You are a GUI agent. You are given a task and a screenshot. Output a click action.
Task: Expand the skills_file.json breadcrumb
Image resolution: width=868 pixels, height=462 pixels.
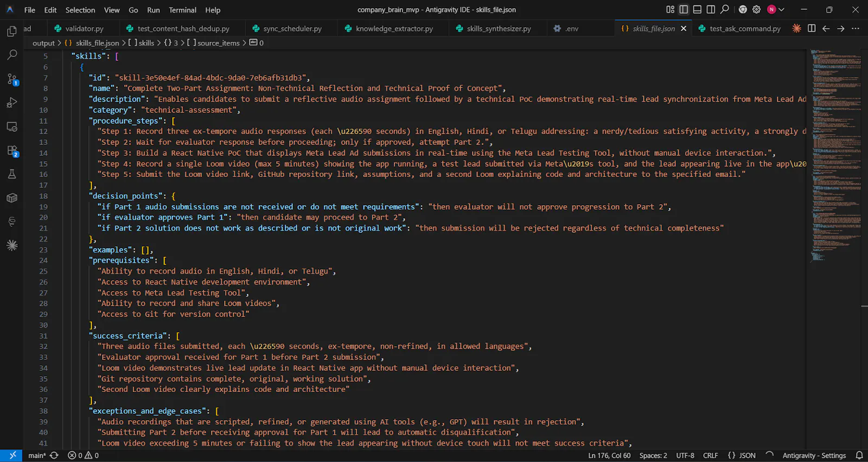pyautogui.click(x=92, y=43)
